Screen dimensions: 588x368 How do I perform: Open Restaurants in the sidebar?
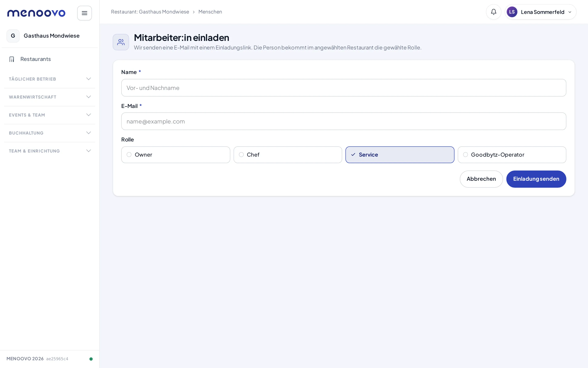point(50,59)
